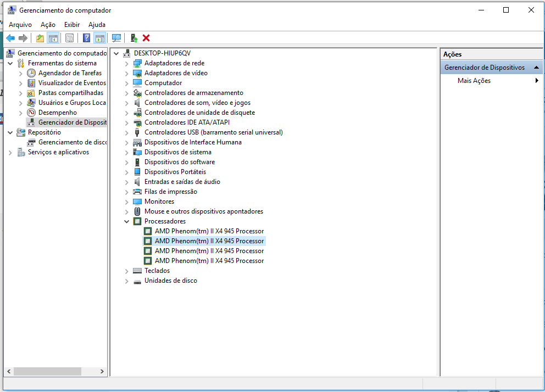Expand Unidades de disco
This screenshot has width=545, height=392.
(126, 281)
